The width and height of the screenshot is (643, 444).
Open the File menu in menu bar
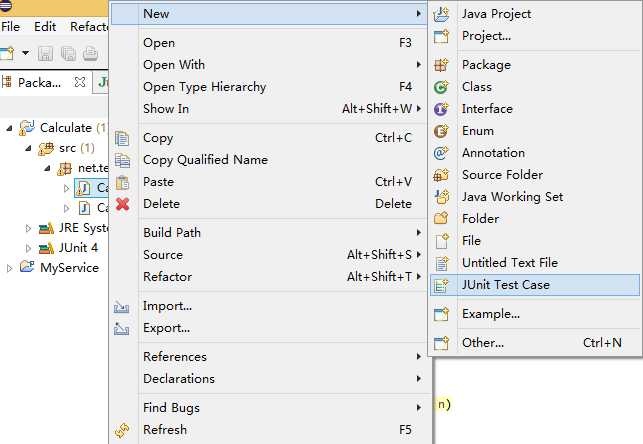(10, 27)
